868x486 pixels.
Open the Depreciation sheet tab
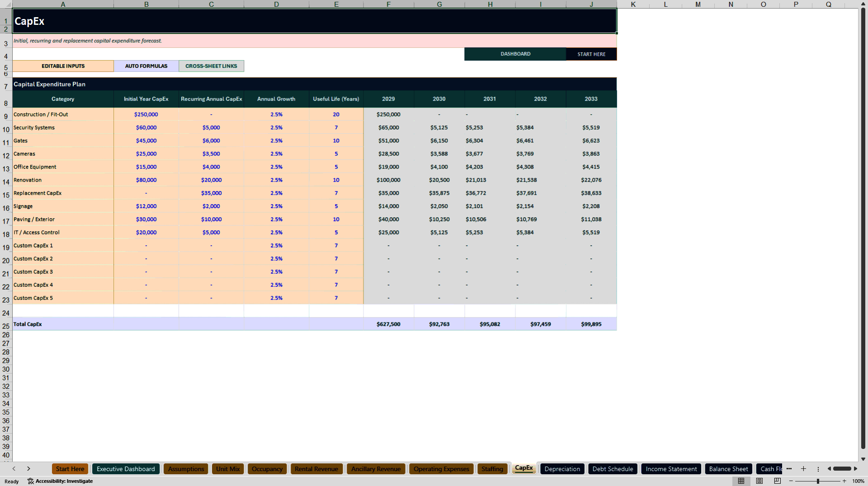[562, 469]
